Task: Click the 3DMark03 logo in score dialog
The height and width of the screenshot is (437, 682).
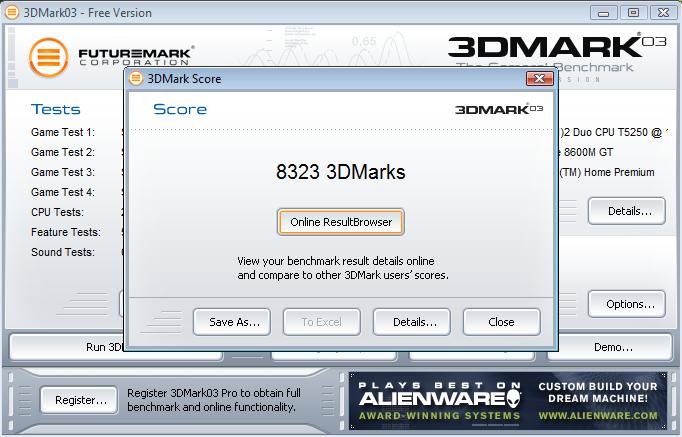Action: [499, 109]
